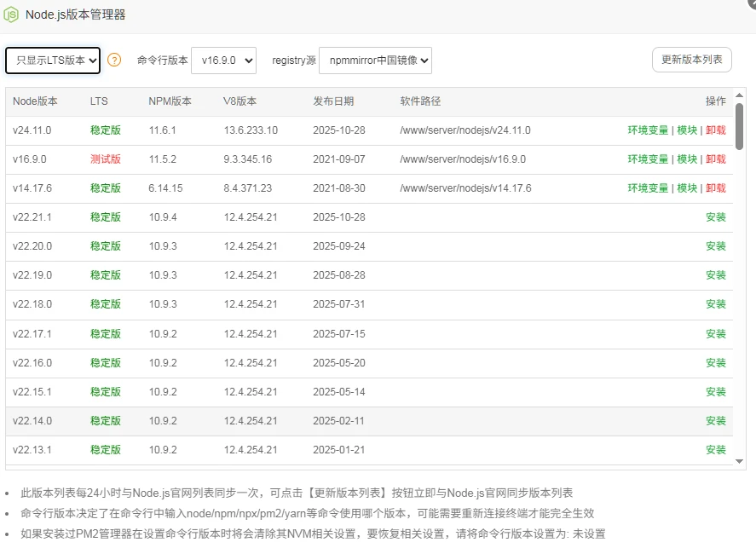Click the red 测试版 label for v16.9.0
This screenshot has width=756, height=548.
point(106,159)
